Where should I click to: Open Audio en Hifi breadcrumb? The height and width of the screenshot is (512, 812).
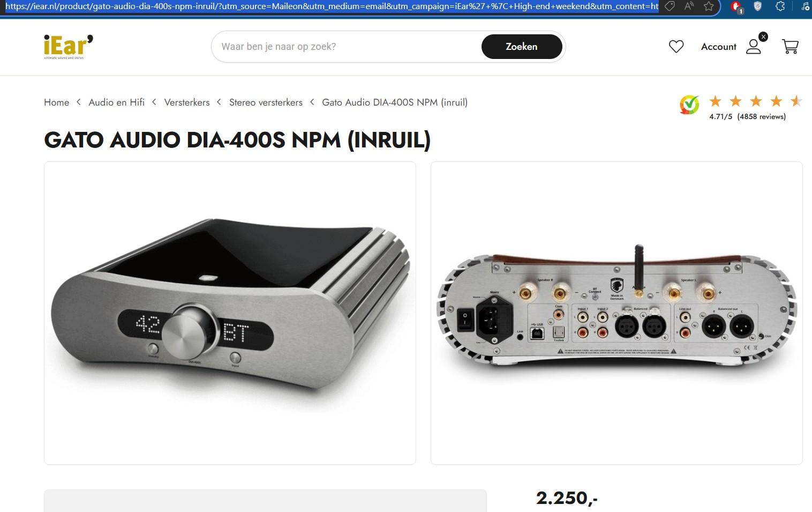117,102
